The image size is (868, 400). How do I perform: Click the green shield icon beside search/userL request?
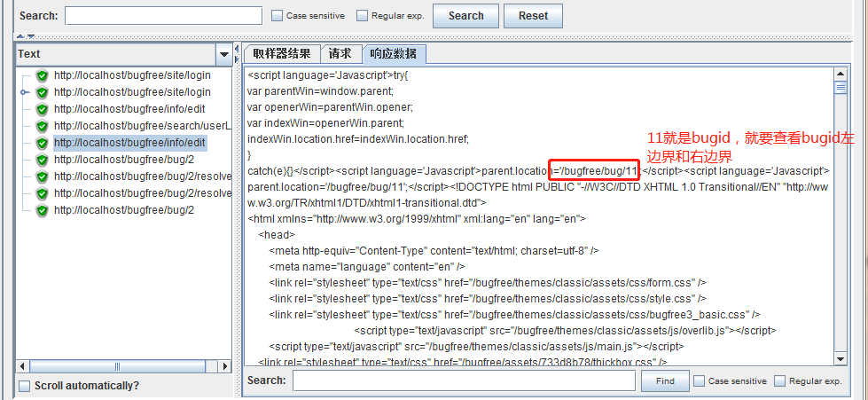coord(42,126)
